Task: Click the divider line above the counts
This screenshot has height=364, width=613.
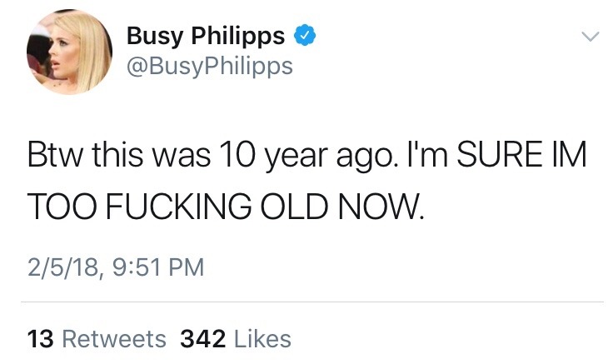Action: click(x=312, y=302)
